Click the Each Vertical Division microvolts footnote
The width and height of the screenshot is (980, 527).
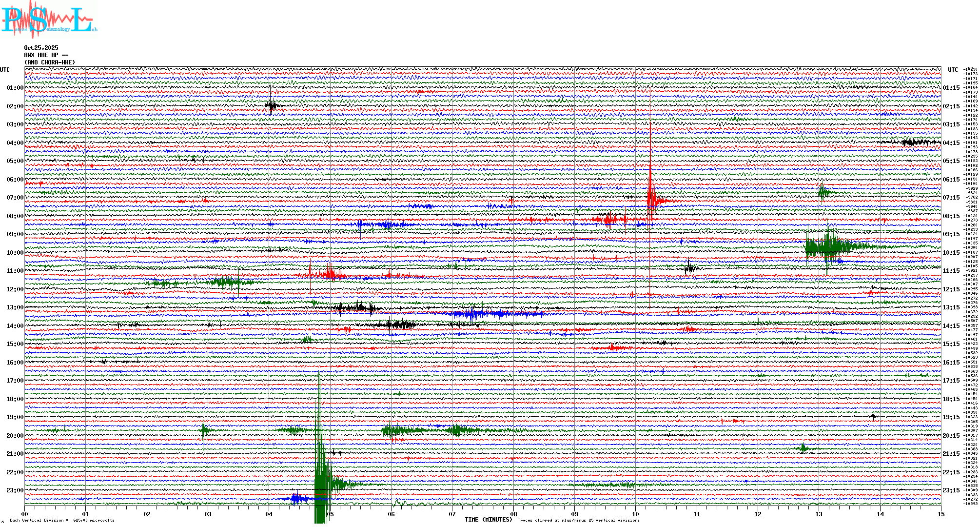coord(62,520)
